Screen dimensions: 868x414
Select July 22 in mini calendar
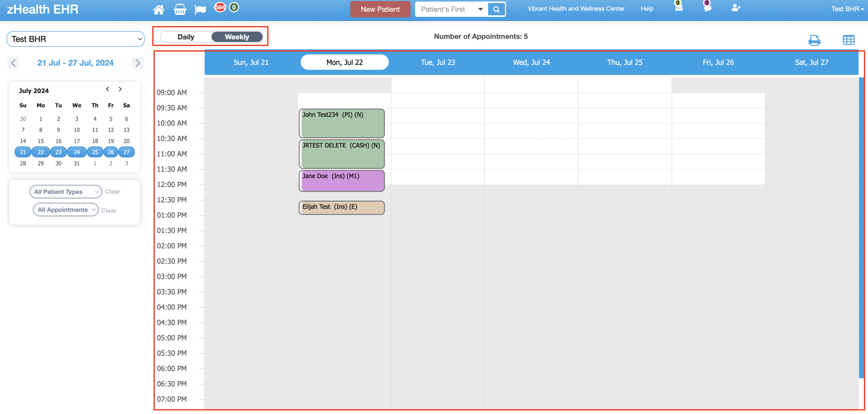click(x=41, y=152)
